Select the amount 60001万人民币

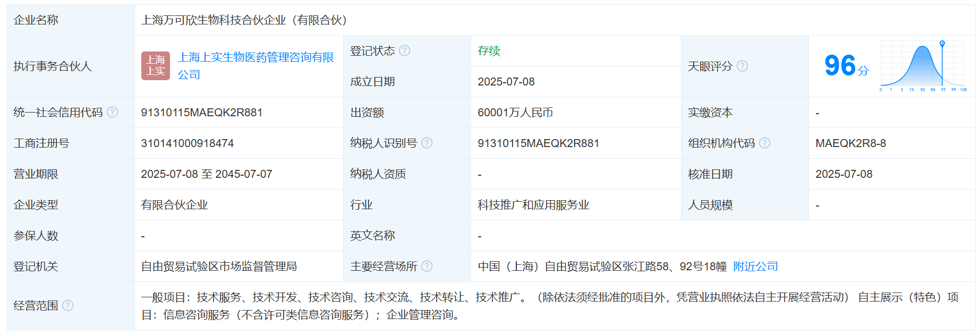pos(515,113)
